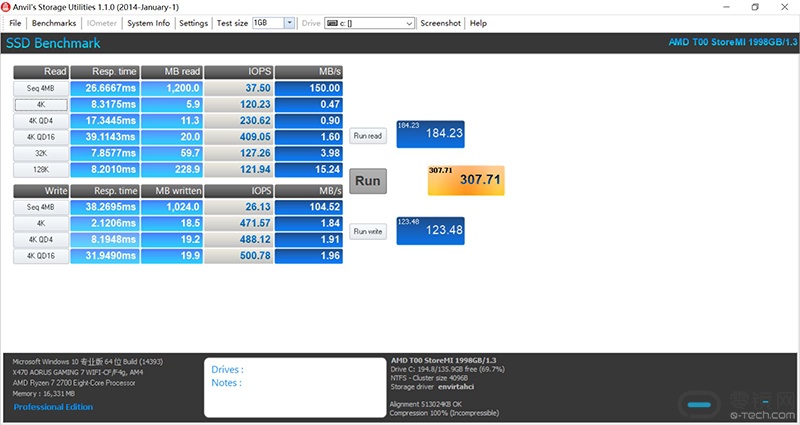Minimize the Anvil's Storage Utilities window
This screenshot has height=425, width=800.
pyautogui.click(x=726, y=7)
